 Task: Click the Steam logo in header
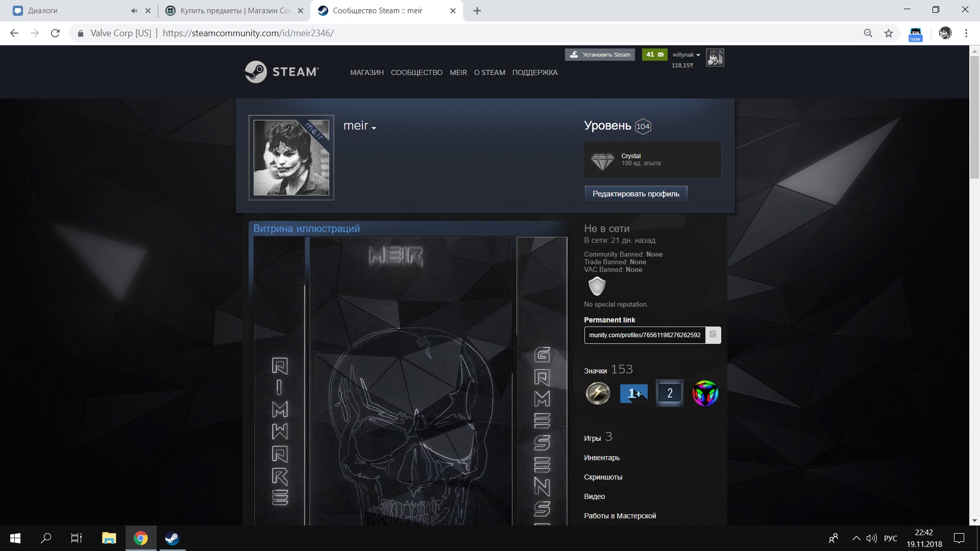[282, 72]
